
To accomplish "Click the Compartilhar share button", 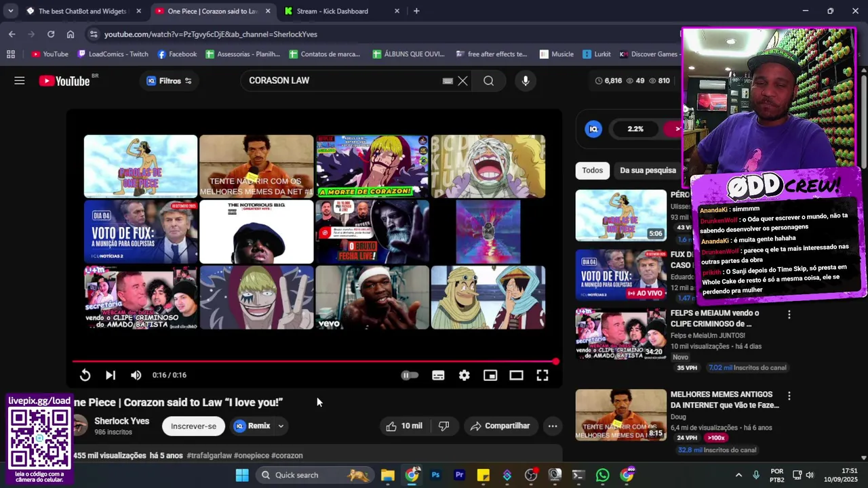I will point(500,426).
